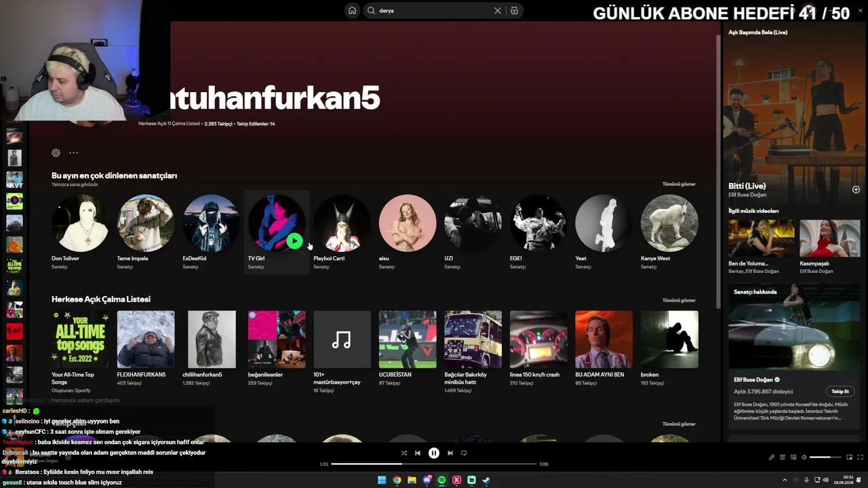
Task: Mute Spotify with the speaker icon
Action: pyautogui.click(x=804, y=457)
